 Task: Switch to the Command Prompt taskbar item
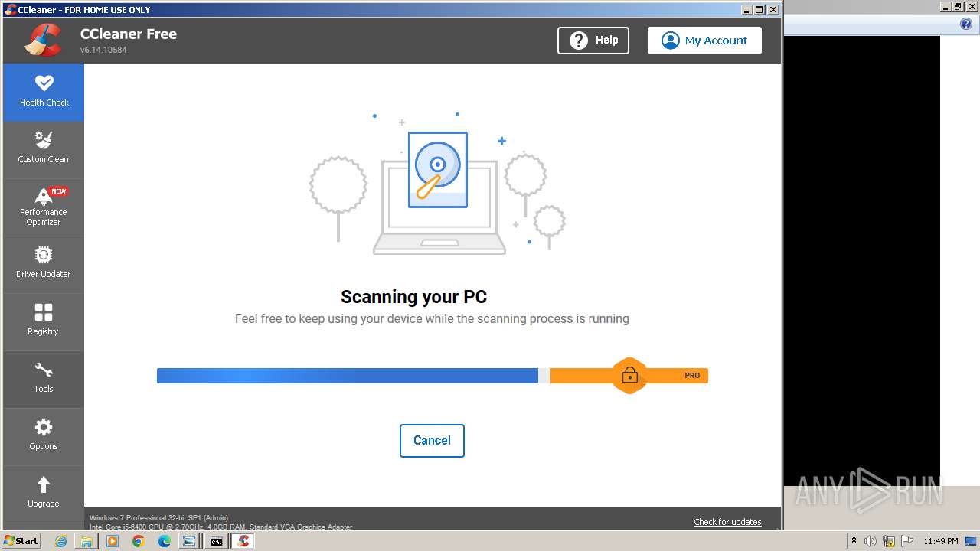point(217,541)
